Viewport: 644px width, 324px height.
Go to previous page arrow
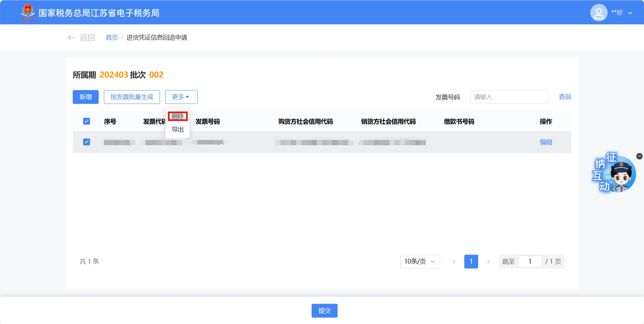coord(454,261)
